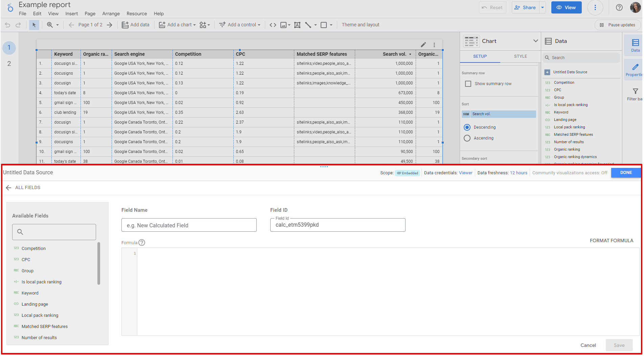
Task: Select Descending sort order
Action: click(x=467, y=127)
